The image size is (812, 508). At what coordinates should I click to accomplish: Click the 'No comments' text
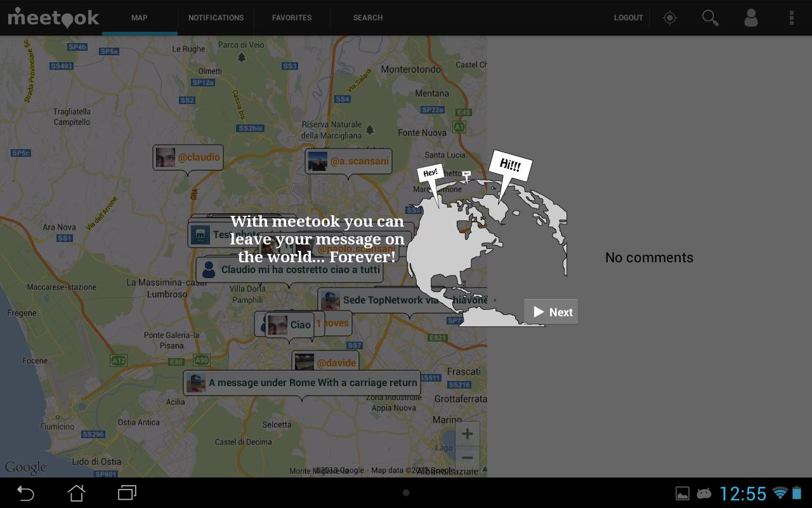tap(649, 257)
